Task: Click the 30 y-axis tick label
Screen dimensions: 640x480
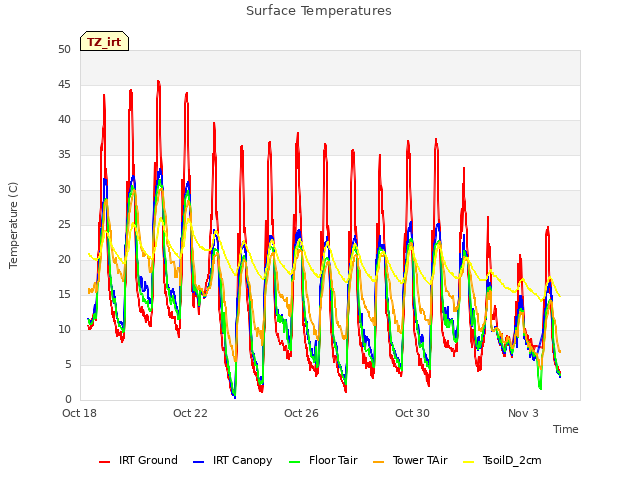Action: [x=64, y=190]
